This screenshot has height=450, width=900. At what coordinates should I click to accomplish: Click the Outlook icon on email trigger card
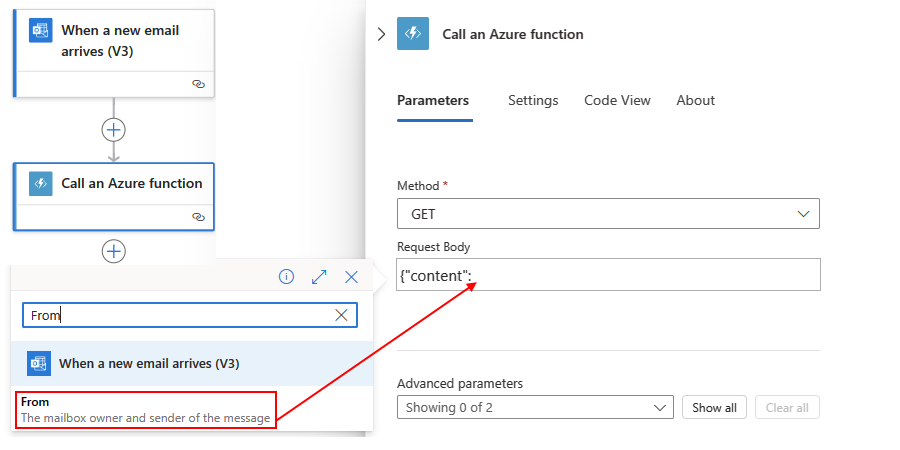point(41,31)
